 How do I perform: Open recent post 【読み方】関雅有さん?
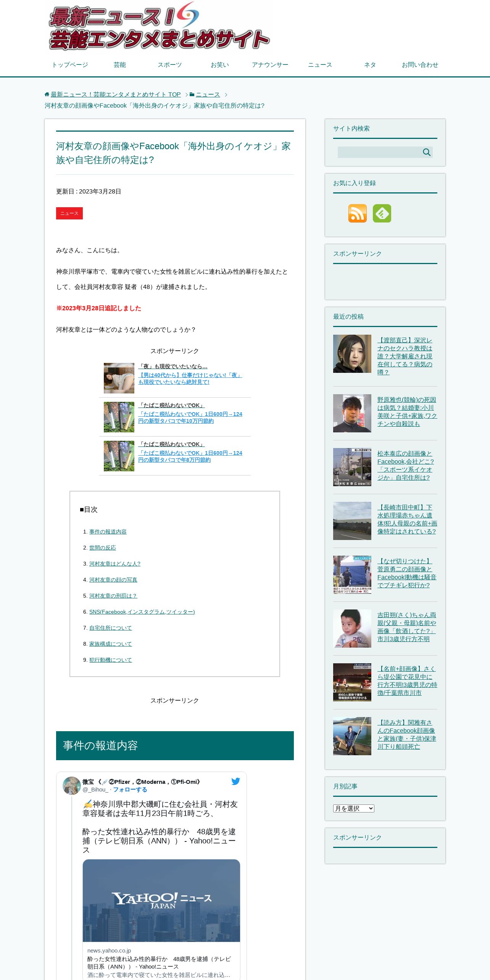(x=407, y=735)
